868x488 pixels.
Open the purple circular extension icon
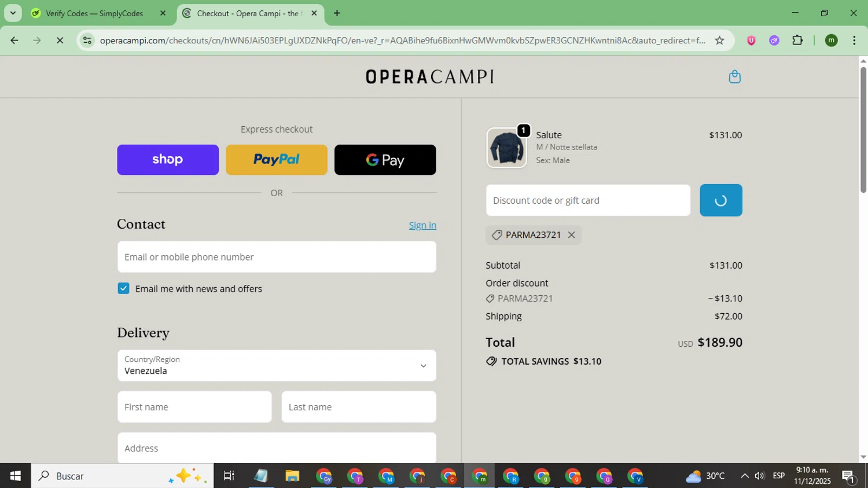[774, 41]
